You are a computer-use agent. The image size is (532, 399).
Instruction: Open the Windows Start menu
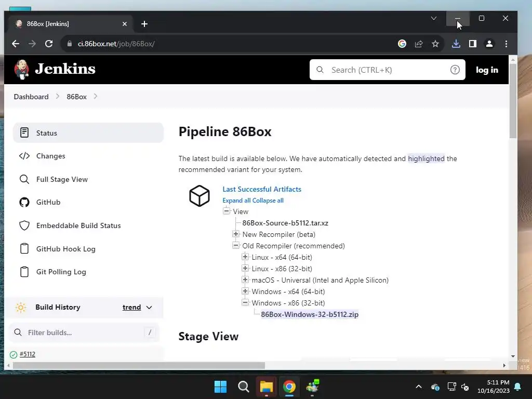220,387
